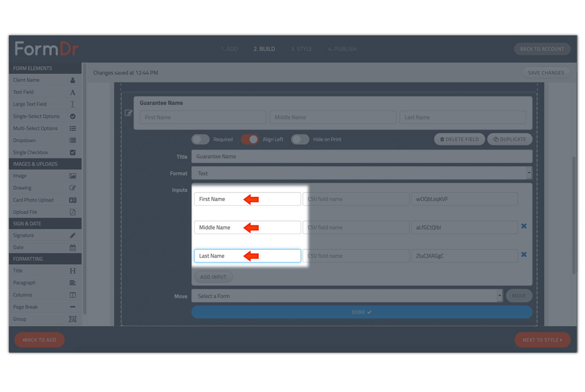Add a Page Break element
Screen dimensions: 585x392
tap(45, 307)
